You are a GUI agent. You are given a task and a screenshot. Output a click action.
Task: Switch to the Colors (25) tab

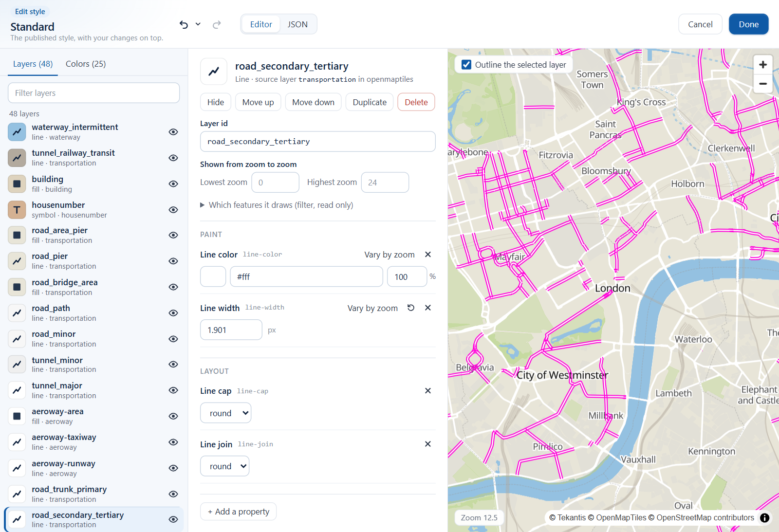point(86,64)
